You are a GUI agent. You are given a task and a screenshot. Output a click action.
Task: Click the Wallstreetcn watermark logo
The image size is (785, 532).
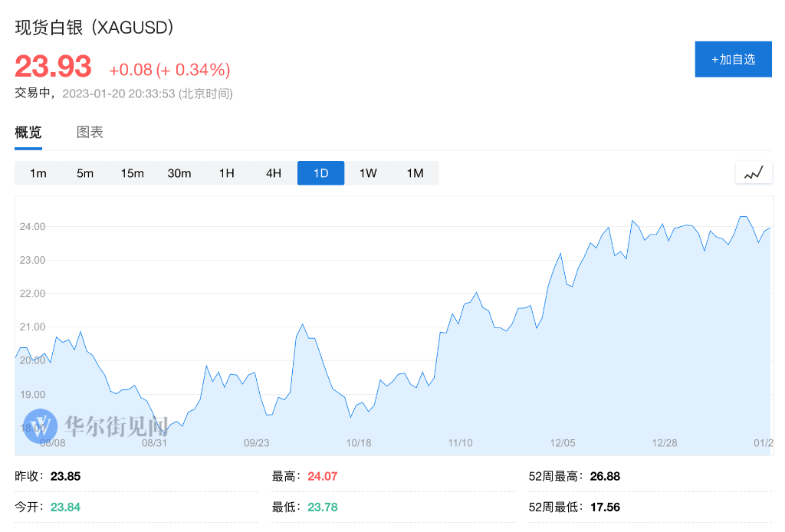point(41,424)
